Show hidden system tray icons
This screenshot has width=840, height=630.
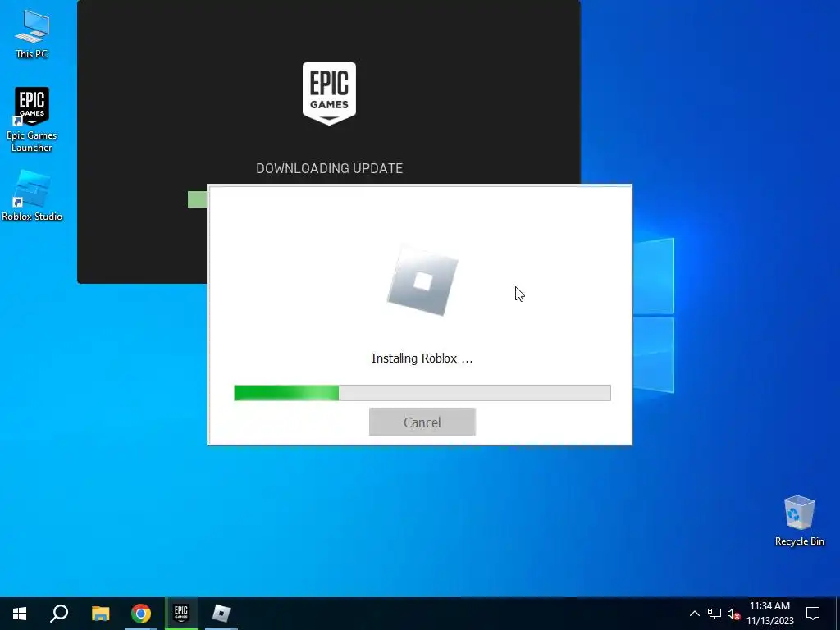click(694, 614)
